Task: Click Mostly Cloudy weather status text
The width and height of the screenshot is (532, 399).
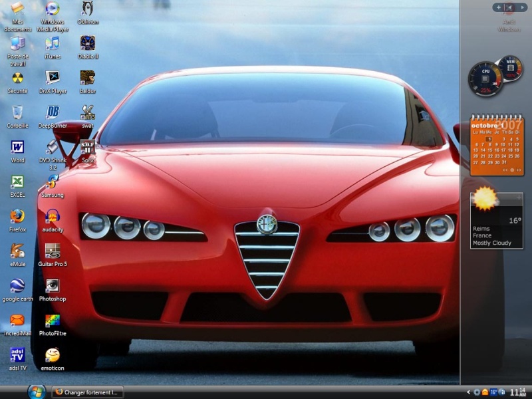Action: click(492, 243)
